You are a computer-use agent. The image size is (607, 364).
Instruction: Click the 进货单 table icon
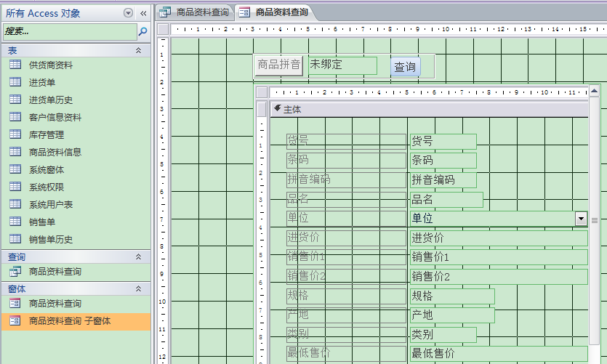15,82
